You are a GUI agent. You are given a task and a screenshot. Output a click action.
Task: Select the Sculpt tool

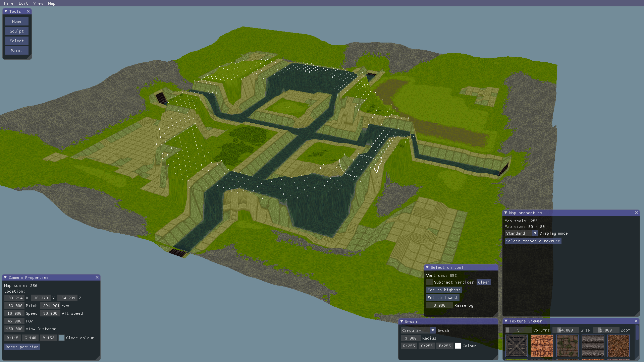point(16,31)
